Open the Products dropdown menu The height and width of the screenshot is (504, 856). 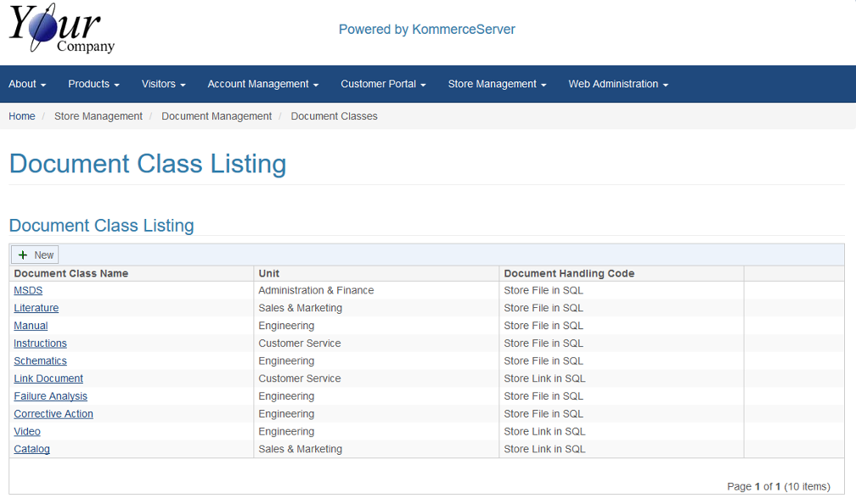pyautogui.click(x=93, y=84)
